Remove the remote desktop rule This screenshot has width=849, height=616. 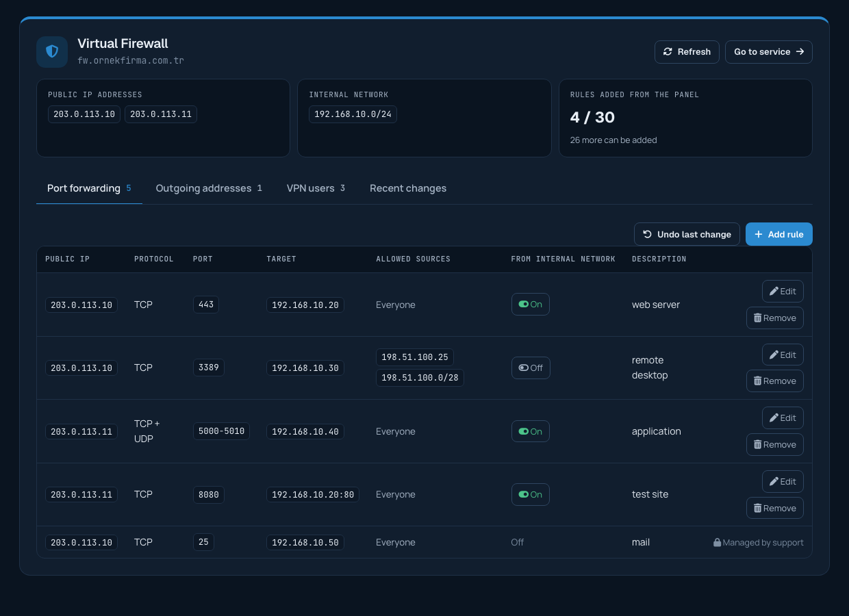(x=775, y=381)
